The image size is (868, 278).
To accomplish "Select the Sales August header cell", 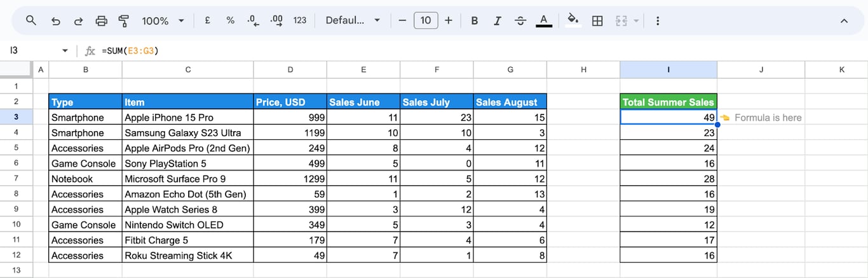I will 510,102.
